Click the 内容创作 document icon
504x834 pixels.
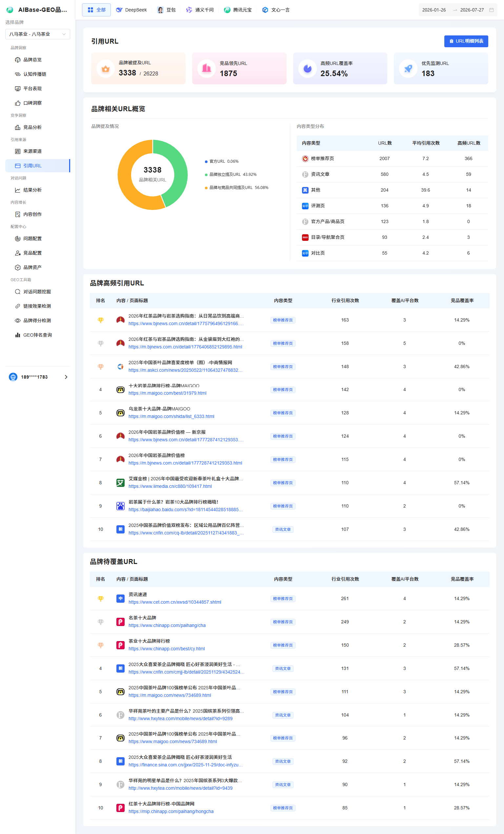tap(18, 214)
